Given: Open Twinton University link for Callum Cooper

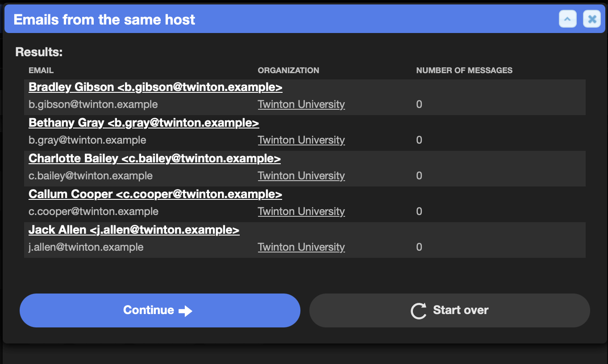Looking at the screenshot, I should tap(301, 211).
